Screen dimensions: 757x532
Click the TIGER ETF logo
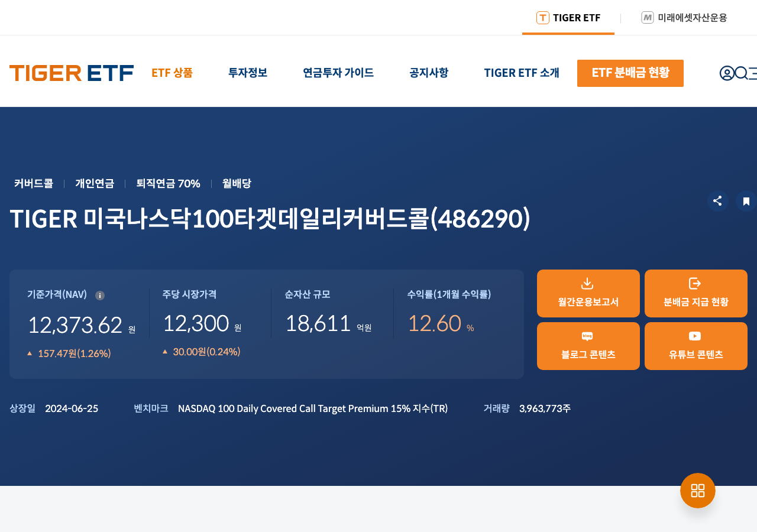(72, 73)
